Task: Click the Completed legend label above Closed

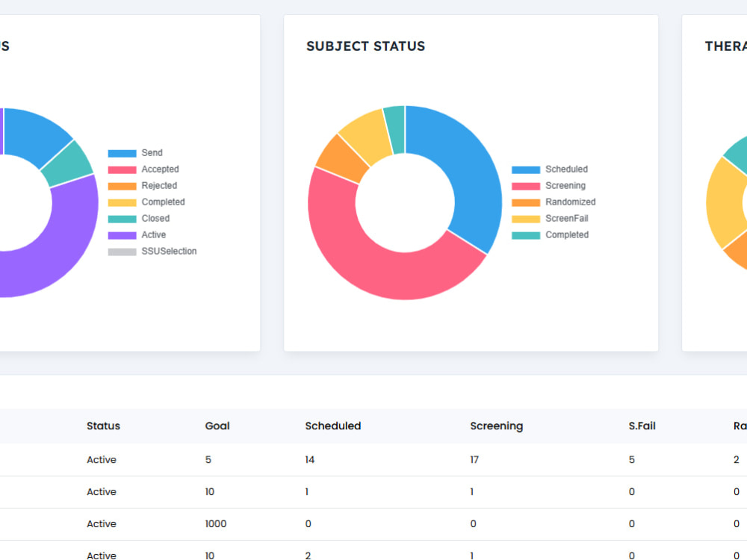Action: (163, 202)
